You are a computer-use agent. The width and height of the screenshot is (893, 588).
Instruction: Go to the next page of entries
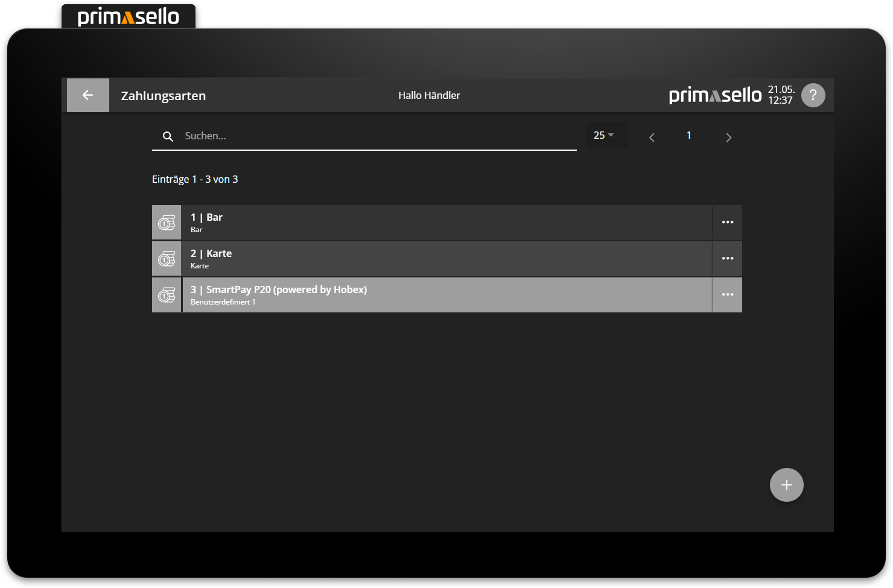(728, 138)
